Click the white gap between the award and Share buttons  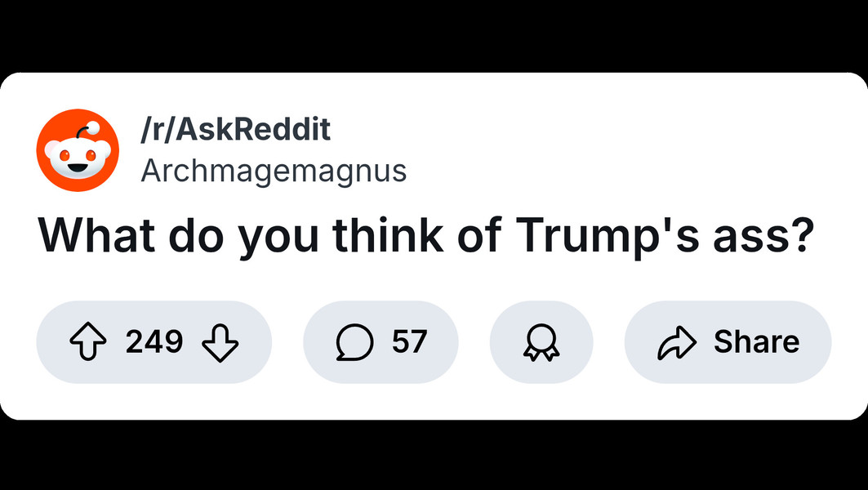(x=608, y=343)
